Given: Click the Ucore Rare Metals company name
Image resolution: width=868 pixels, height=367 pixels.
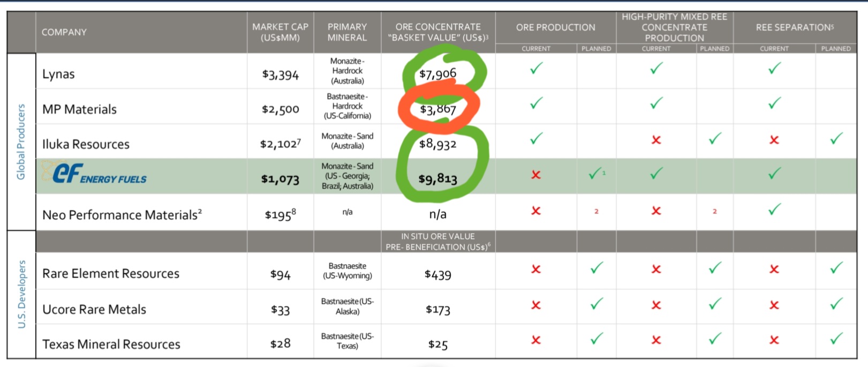Looking at the screenshot, I should click(x=94, y=310).
